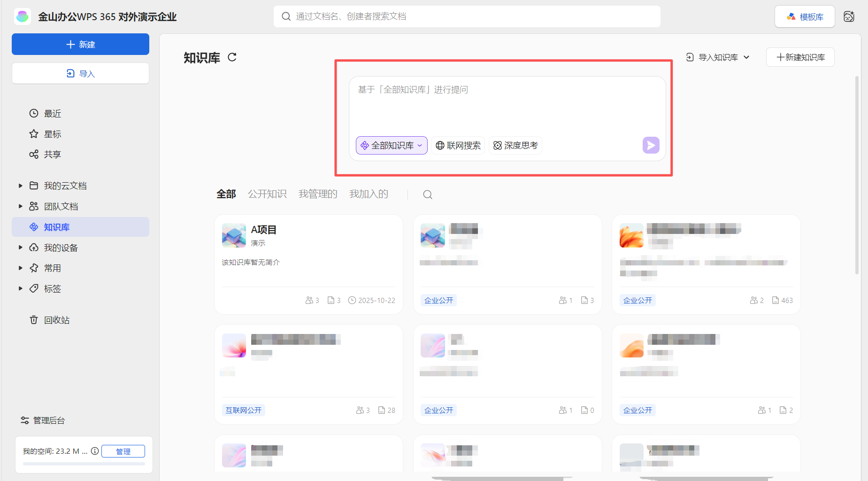Click the 知识库 sidebar entry

[x=80, y=227]
